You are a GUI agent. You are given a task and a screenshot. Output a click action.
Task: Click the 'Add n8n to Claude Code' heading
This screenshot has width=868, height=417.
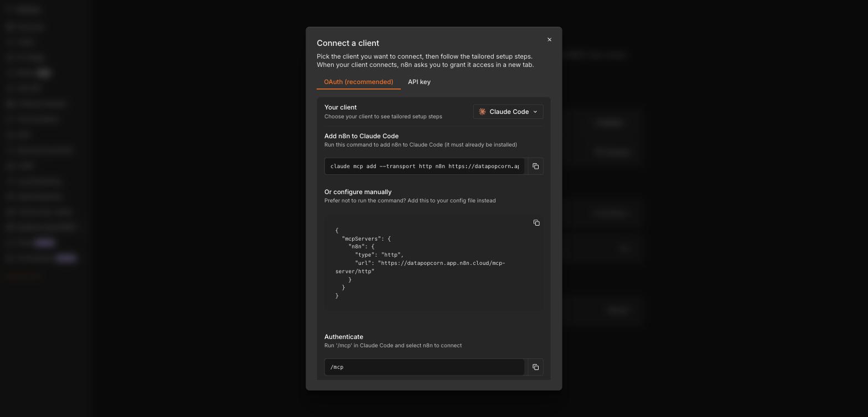click(x=361, y=136)
